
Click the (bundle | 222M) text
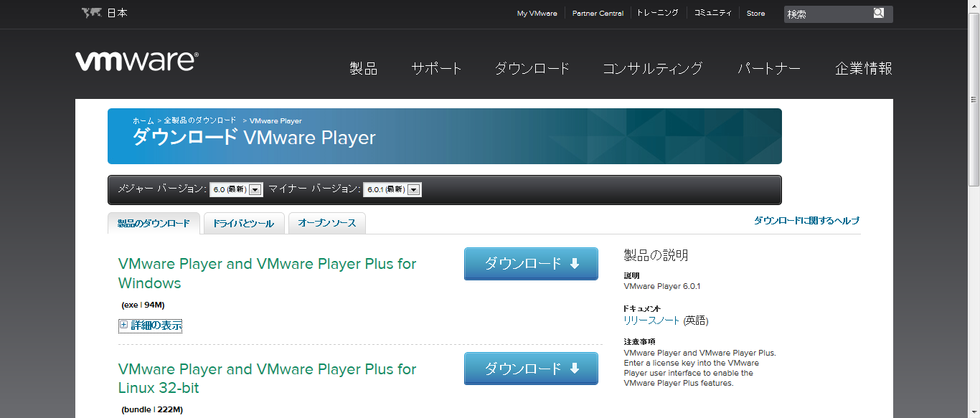152,409
